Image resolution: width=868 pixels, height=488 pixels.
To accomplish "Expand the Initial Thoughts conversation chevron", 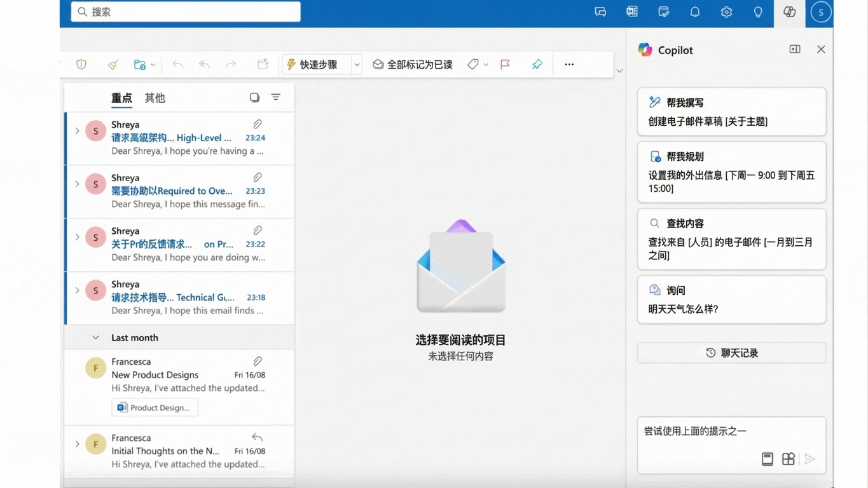I will [77, 444].
